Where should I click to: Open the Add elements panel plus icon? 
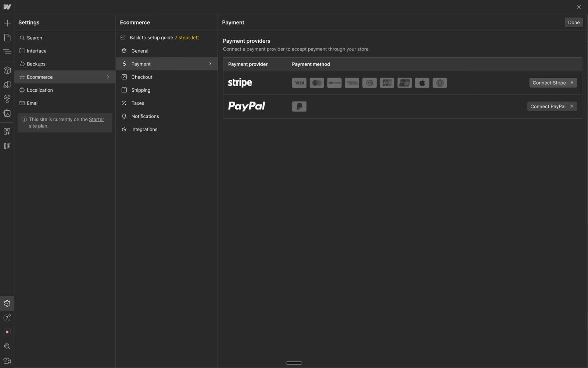pyautogui.click(x=7, y=23)
